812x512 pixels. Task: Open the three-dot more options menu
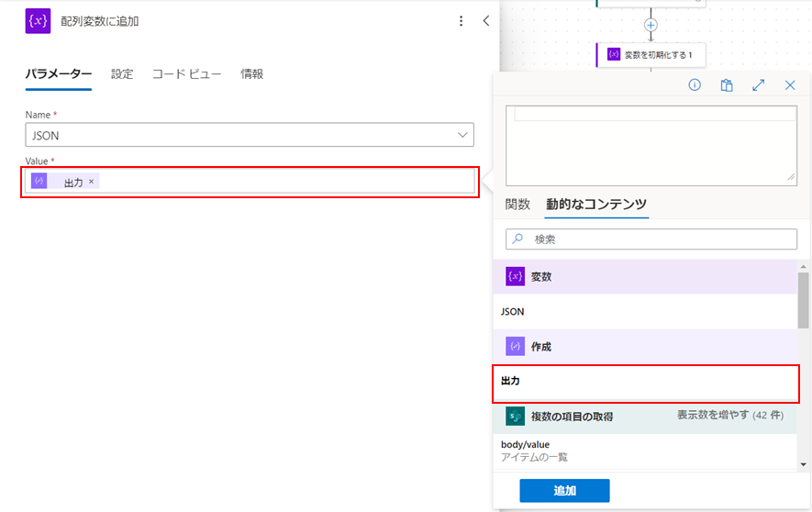(461, 21)
